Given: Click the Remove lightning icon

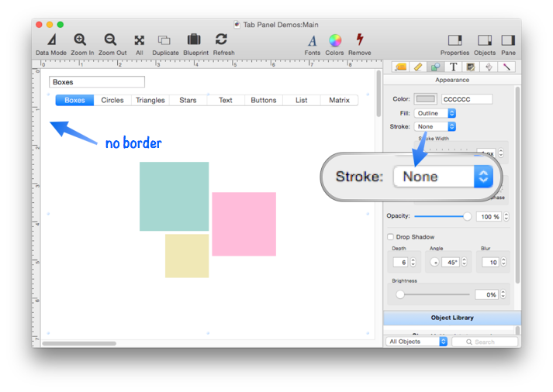Looking at the screenshot, I should 360,40.
